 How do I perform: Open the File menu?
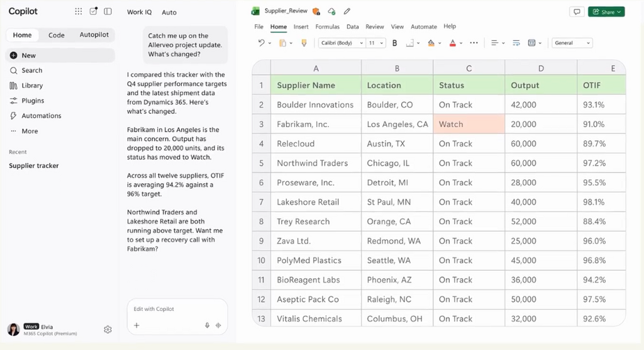coord(258,26)
